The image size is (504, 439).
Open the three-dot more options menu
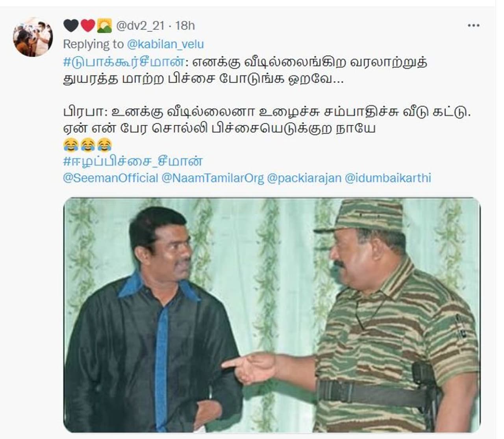[x=473, y=26]
